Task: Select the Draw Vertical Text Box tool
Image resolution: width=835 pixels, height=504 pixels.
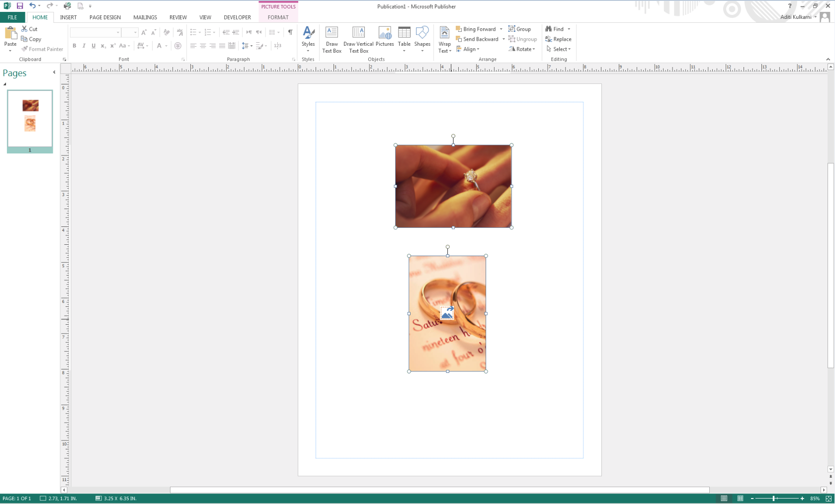Action: [358, 39]
